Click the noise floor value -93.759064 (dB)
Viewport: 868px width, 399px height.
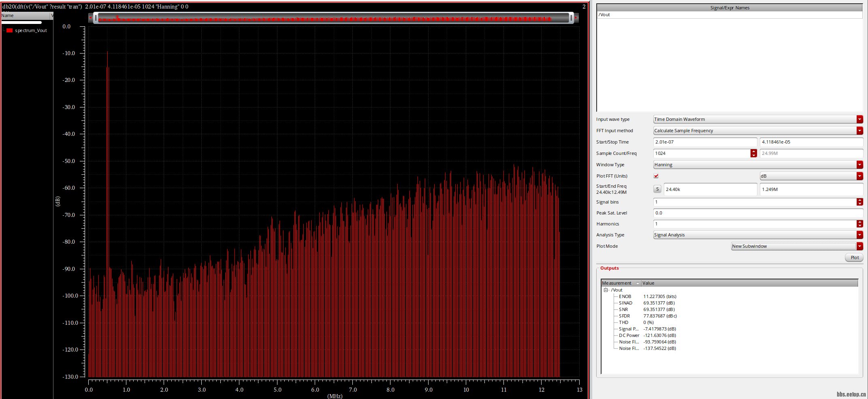[x=660, y=342]
